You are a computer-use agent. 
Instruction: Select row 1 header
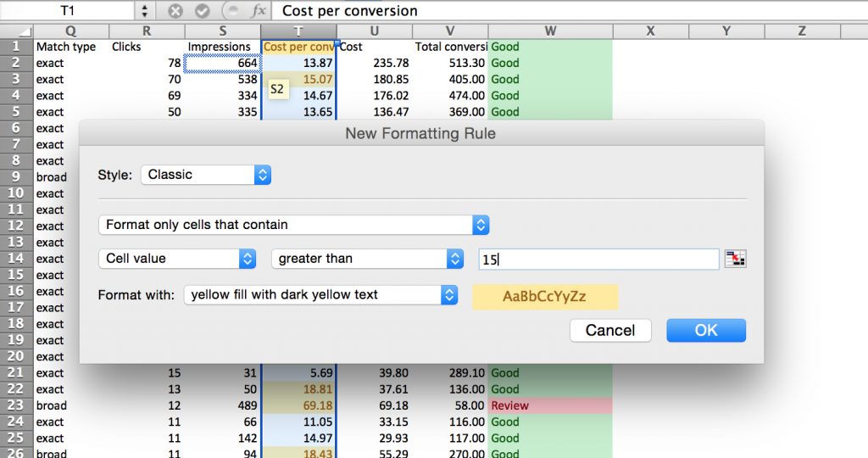(16, 47)
